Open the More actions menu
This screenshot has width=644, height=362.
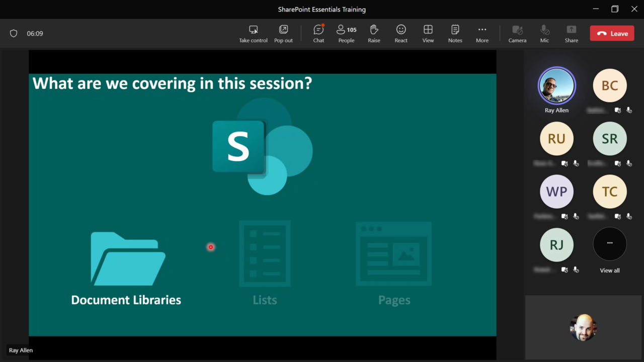[x=482, y=33]
